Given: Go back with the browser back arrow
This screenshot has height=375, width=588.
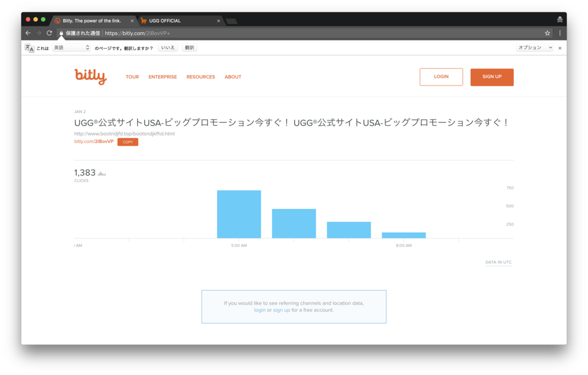Looking at the screenshot, I should pyautogui.click(x=28, y=33).
